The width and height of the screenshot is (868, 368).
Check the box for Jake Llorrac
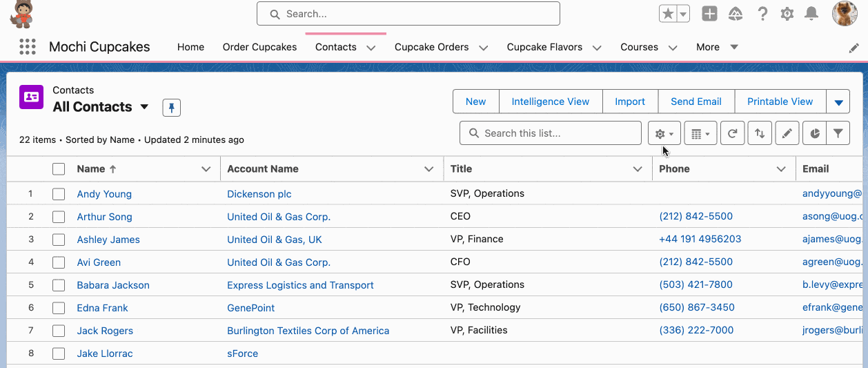tap(59, 354)
